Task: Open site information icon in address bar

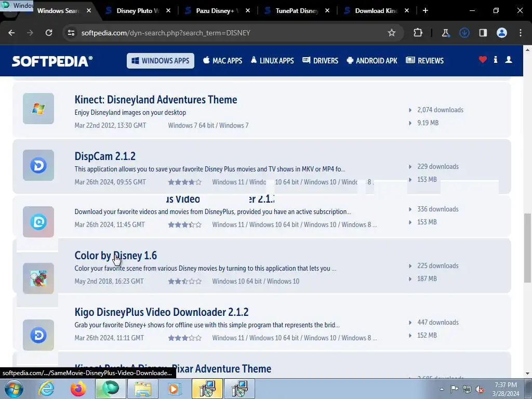Action: coord(71,33)
